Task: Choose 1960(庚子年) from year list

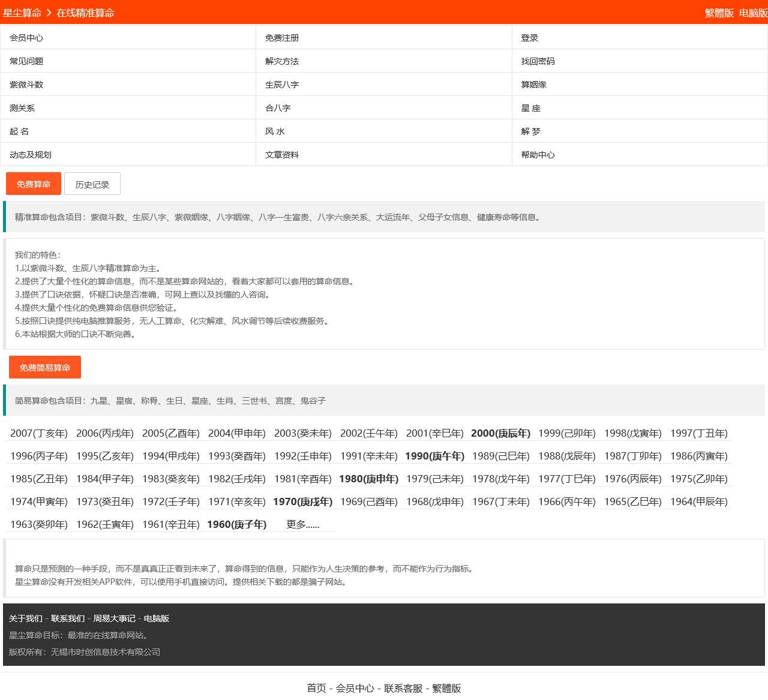Action: (x=236, y=524)
